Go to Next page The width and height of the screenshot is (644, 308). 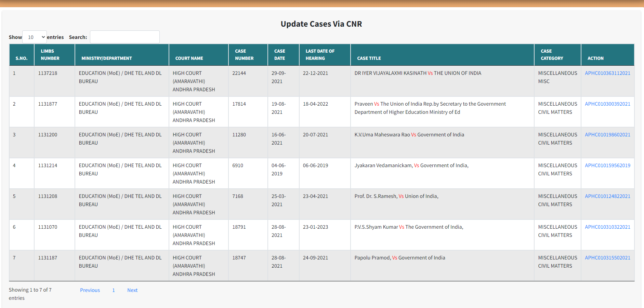click(x=132, y=290)
